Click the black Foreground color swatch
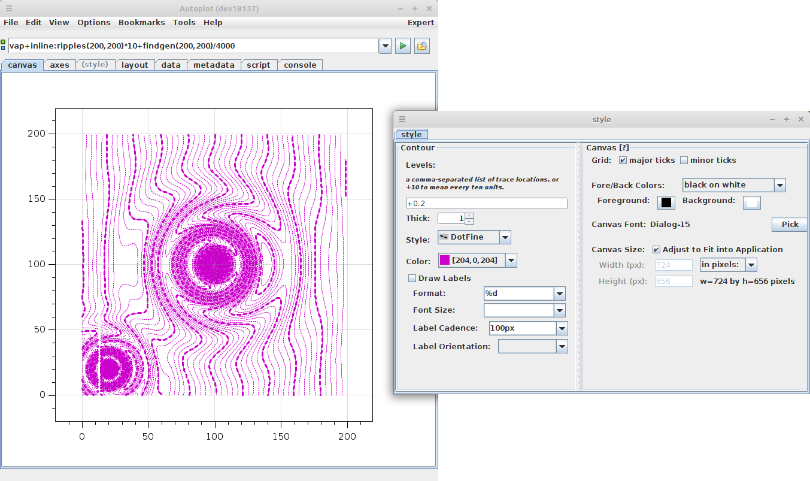Viewport: 810px width, 481px height. 667,203
